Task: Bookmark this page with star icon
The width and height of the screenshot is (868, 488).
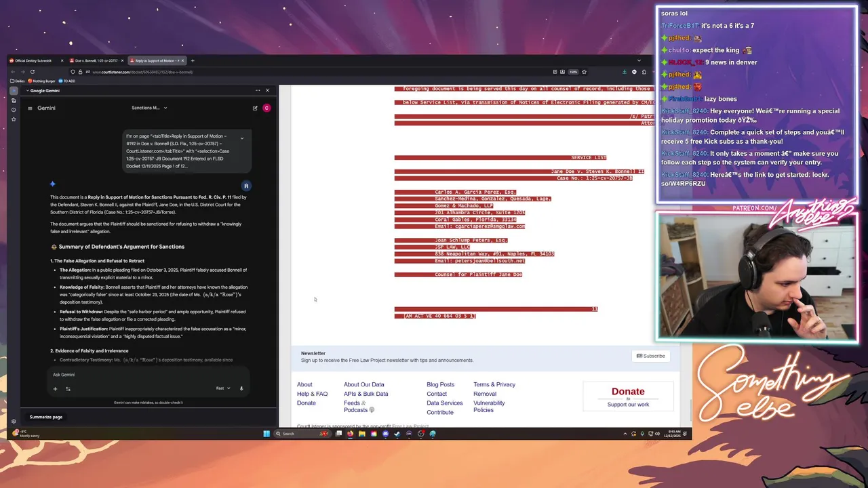Action: [584, 72]
